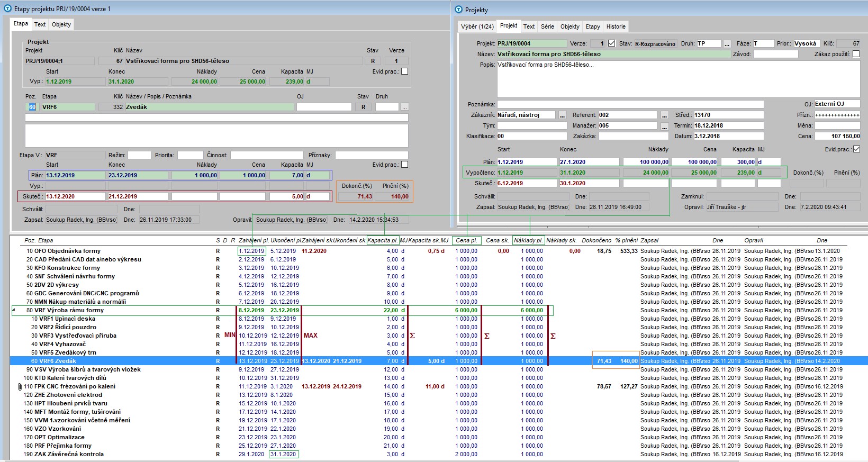
Task: Click the OJ field Externí OJ
Action: click(x=837, y=104)
